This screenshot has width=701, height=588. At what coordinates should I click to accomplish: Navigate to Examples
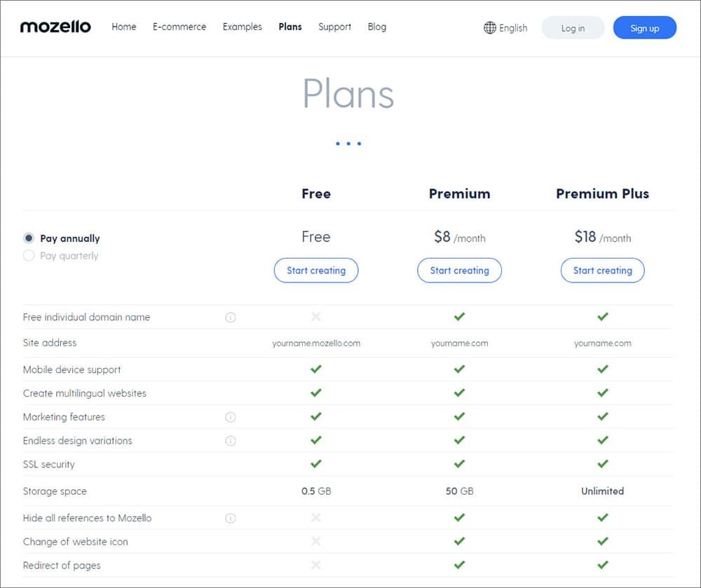coord(243,27)
